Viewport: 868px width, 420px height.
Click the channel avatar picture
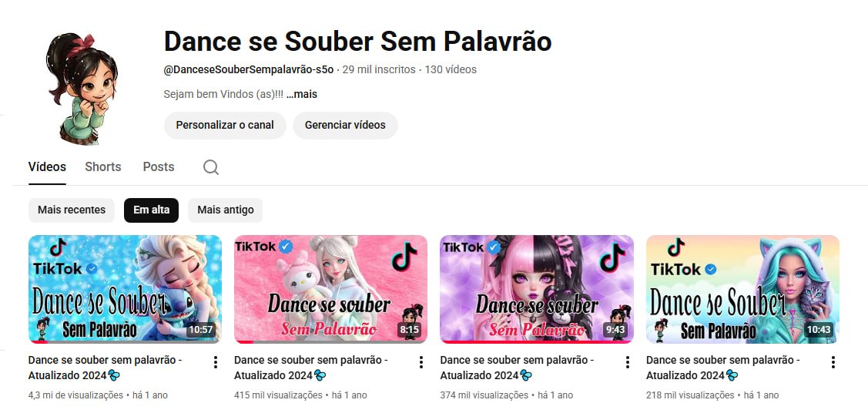click(82, 89)
